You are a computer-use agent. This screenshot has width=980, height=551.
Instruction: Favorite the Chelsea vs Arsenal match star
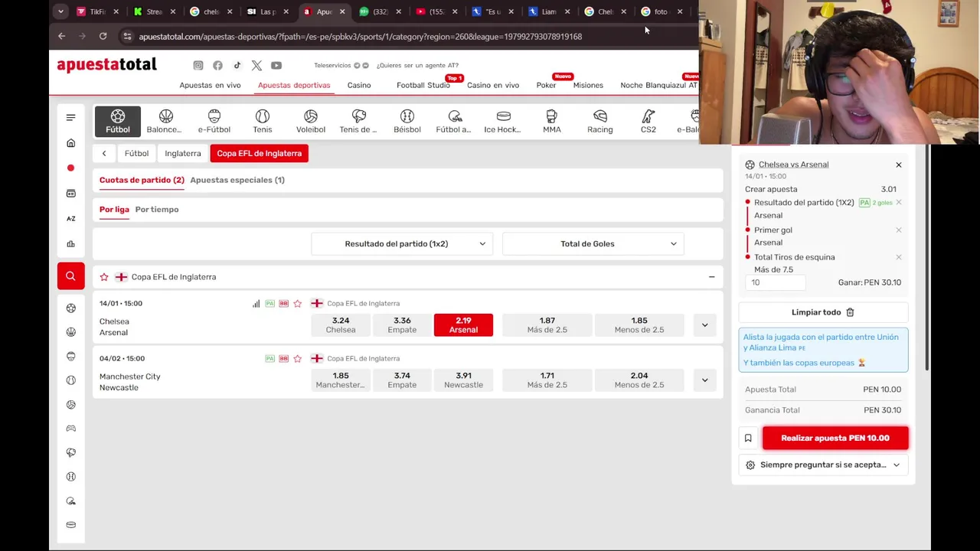[x=297, y=304]
